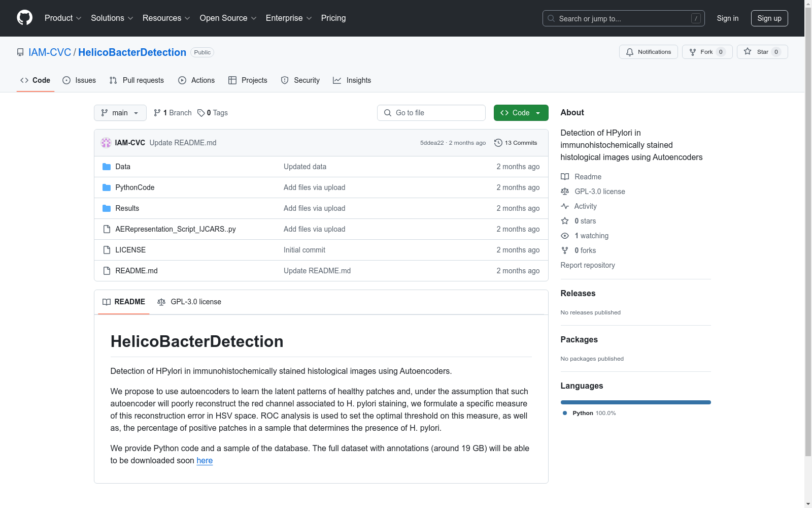Click the Python blue language dot

pos(565,413)
